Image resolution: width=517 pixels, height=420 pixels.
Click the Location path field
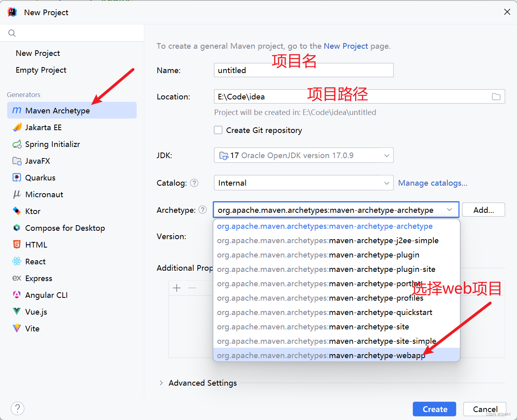click(x=360, y=97)
